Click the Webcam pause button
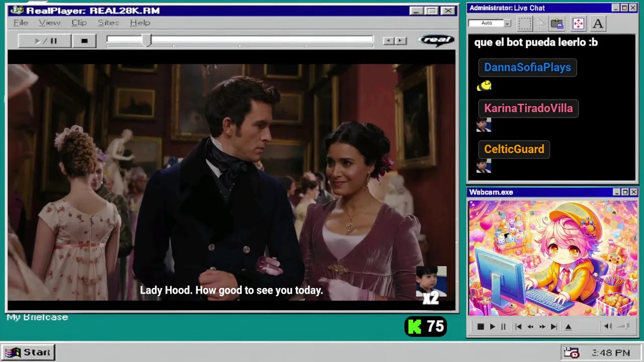This screenshot has width=644, height=362. 503,327
